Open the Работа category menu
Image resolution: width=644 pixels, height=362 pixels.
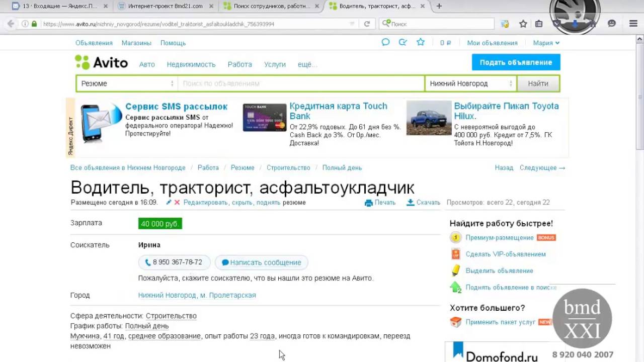pyautogui.click(x=239, y=64)
